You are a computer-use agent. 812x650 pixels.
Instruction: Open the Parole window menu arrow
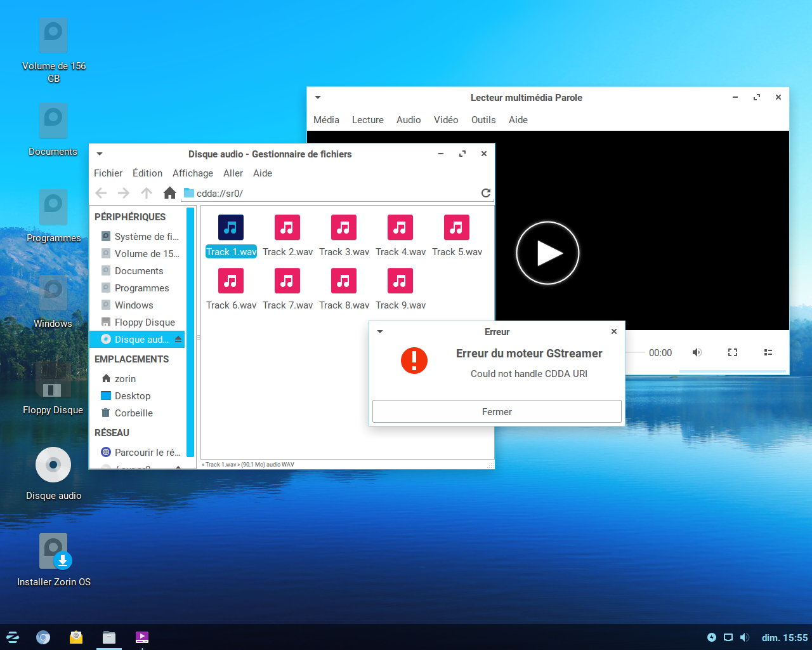(318, 98)
